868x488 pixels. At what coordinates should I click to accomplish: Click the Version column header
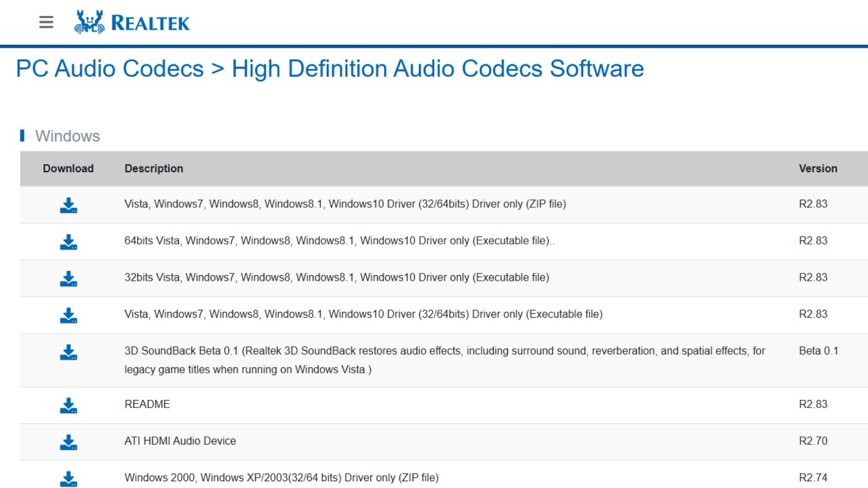coord(818,169)
